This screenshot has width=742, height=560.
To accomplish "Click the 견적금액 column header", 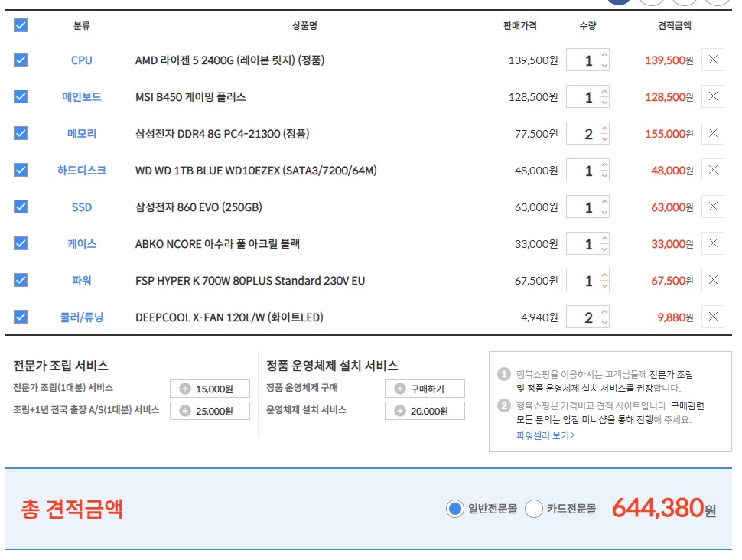I will click(x=675, y=25).
